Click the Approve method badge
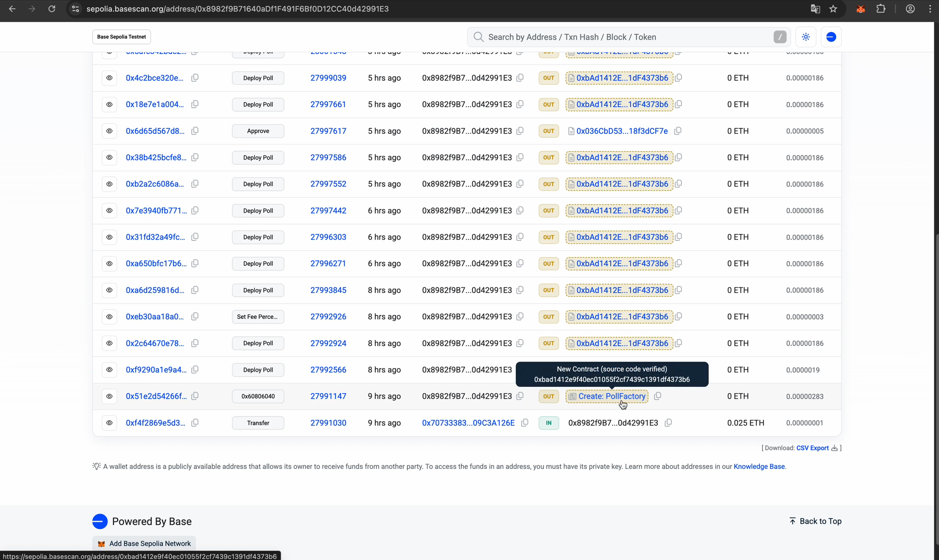Screen dimensions: 939x560 258,131
